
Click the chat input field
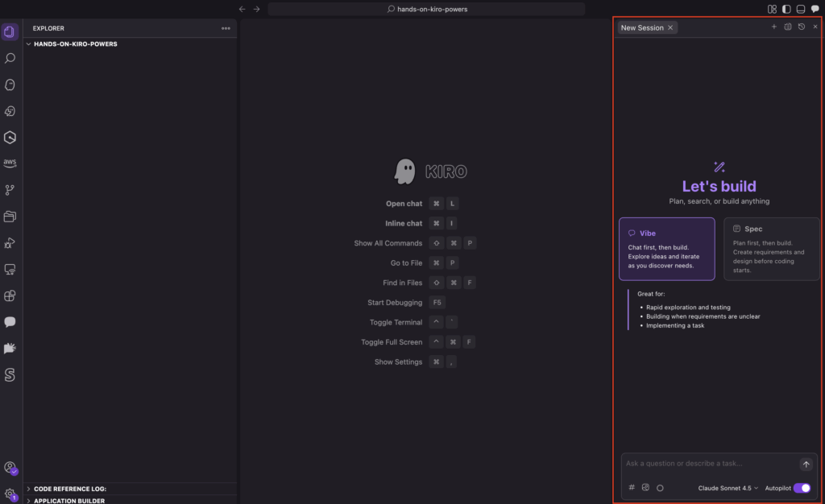[709, 464]
